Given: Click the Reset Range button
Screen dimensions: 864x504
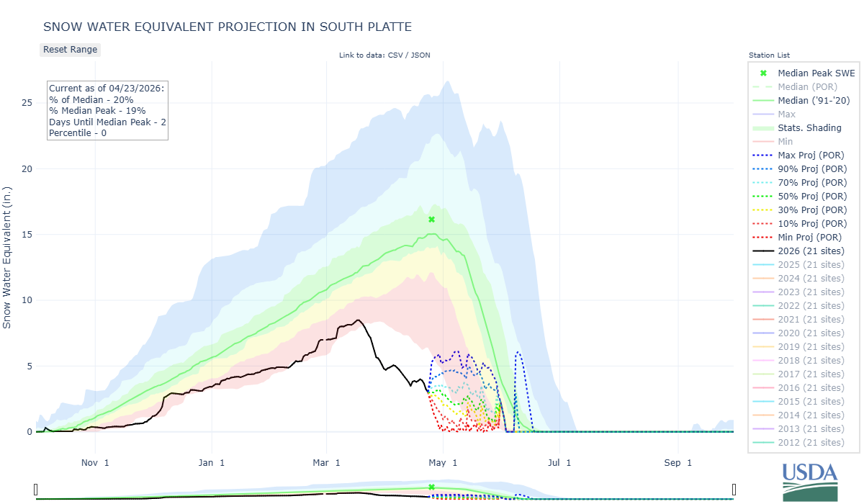Looking at the screenshot, I should [70, 49].
